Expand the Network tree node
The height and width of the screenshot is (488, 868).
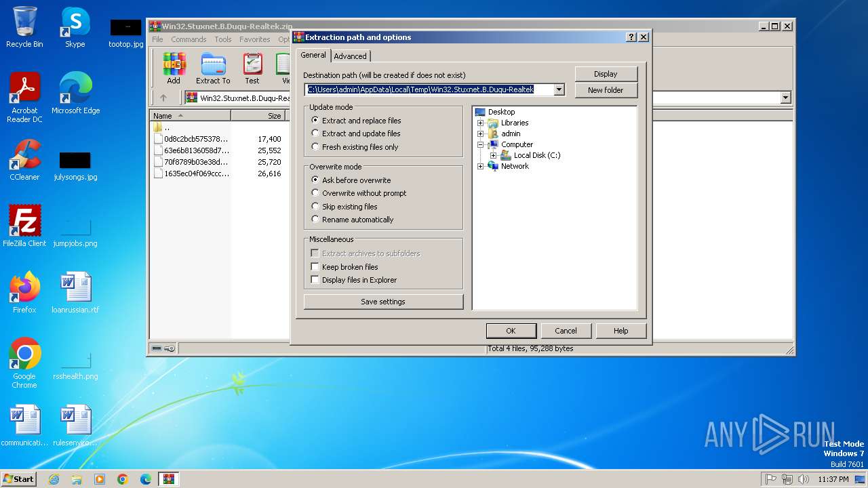tap(480, 166)
